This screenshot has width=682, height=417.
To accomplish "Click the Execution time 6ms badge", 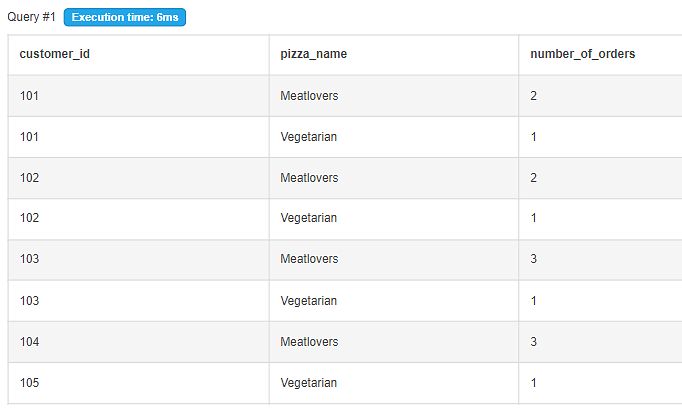I will coord(125,18).
